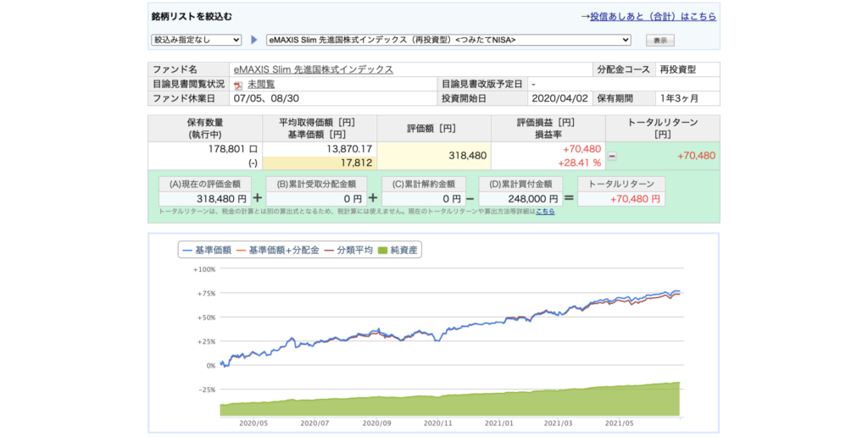Select the 17,812 base price cell
This screenshot has height=437, width=868.
pyautogui.click(x=320, y=163)
